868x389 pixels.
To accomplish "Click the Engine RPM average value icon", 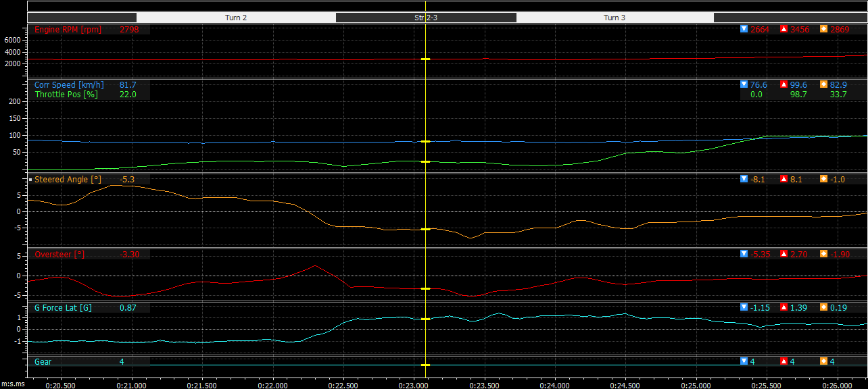I will [823, 29].
